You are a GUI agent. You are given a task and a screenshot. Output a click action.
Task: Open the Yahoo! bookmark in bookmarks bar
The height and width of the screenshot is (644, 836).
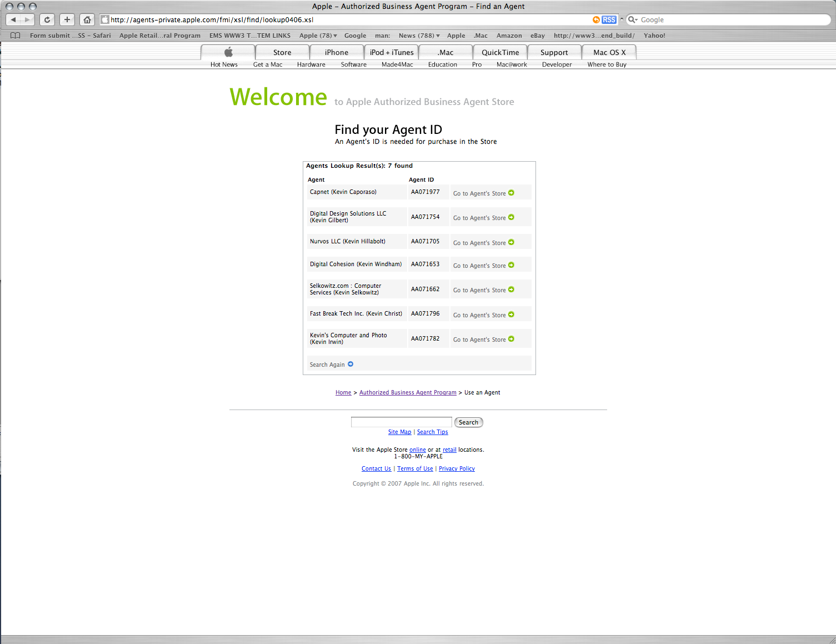(654, 36)
